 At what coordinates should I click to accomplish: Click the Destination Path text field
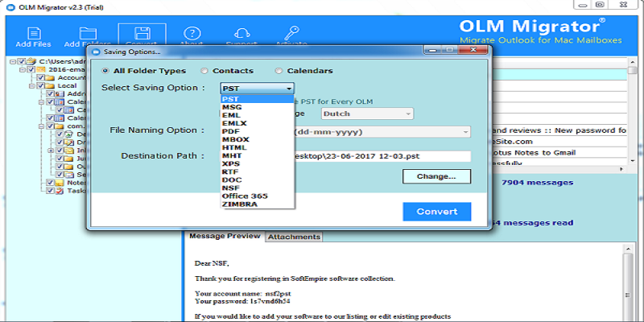point(382,156)
